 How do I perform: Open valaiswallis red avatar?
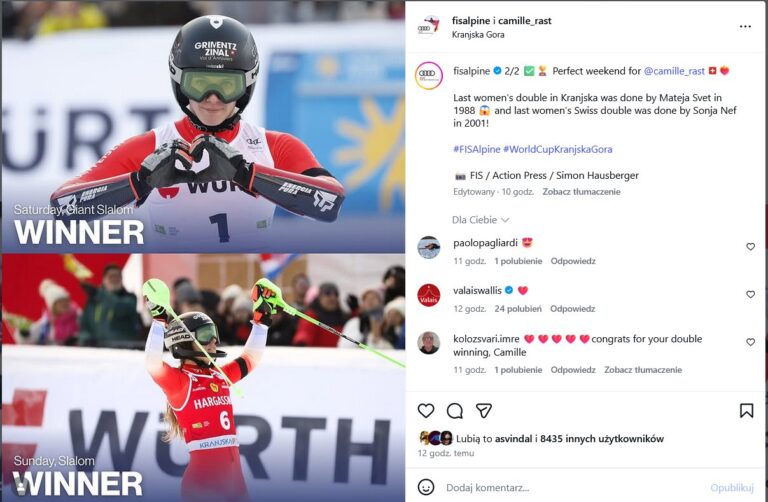coord(429,296)
